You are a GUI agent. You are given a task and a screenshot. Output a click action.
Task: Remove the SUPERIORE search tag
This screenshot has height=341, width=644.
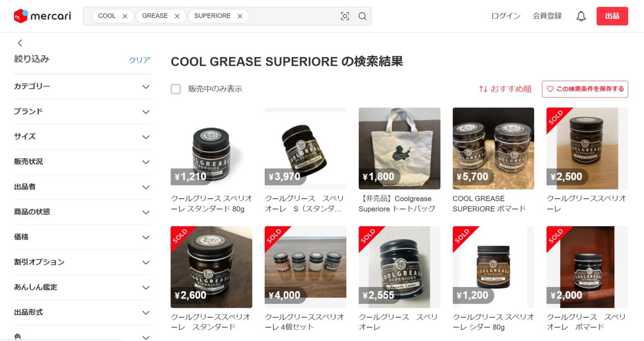(240, 16)
